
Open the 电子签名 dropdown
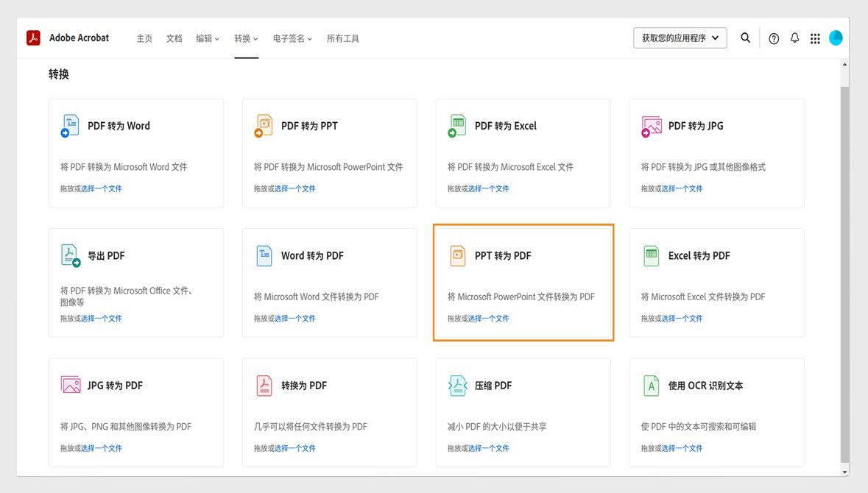(292, 38)
